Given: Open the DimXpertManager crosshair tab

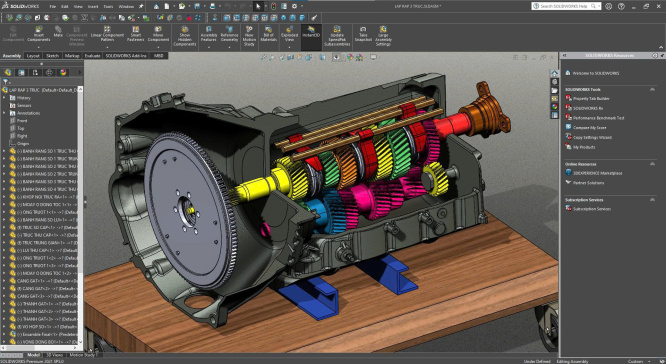Looking at the screenshot, I should [x=49, y=72].
